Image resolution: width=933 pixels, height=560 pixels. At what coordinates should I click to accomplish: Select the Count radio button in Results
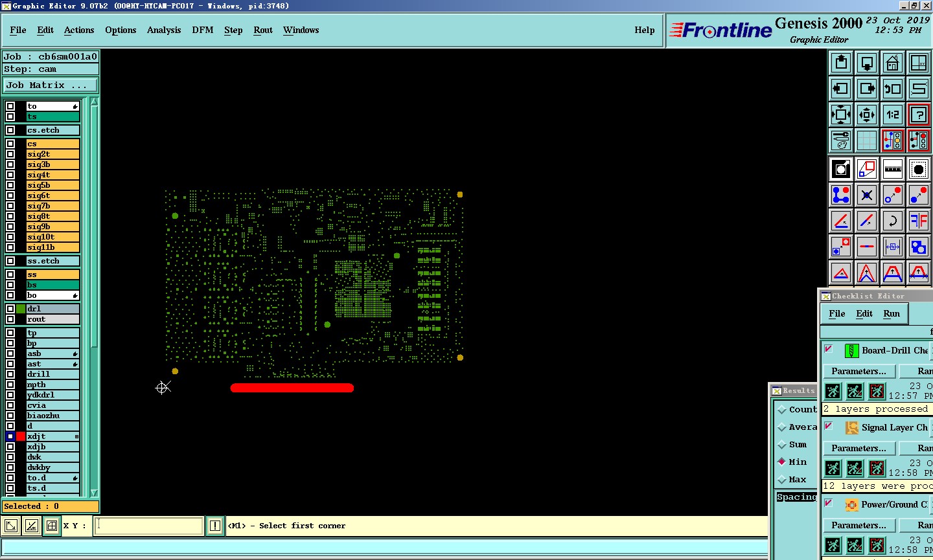pos(782,410)
